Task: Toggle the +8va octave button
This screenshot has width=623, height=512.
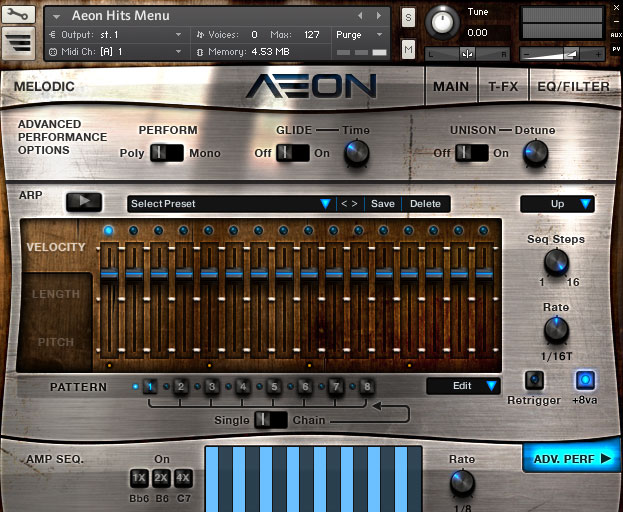Action: [585, 380]
